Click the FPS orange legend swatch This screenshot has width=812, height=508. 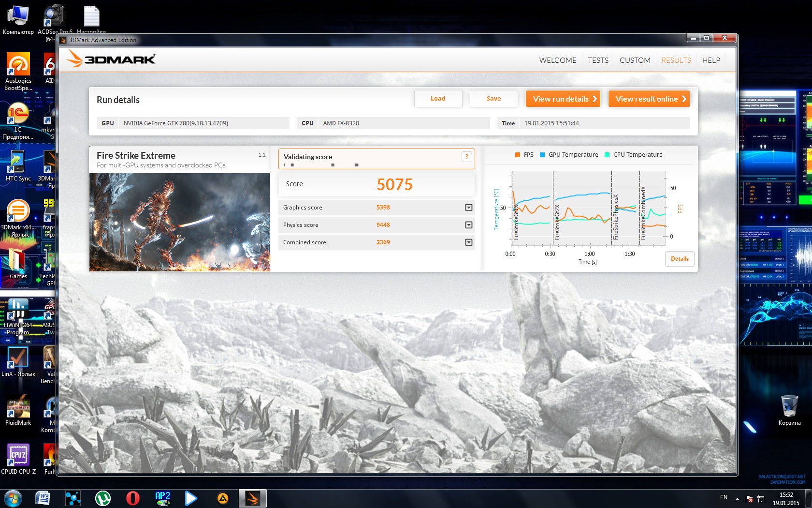pyautogui.click(x=517, y=155)
